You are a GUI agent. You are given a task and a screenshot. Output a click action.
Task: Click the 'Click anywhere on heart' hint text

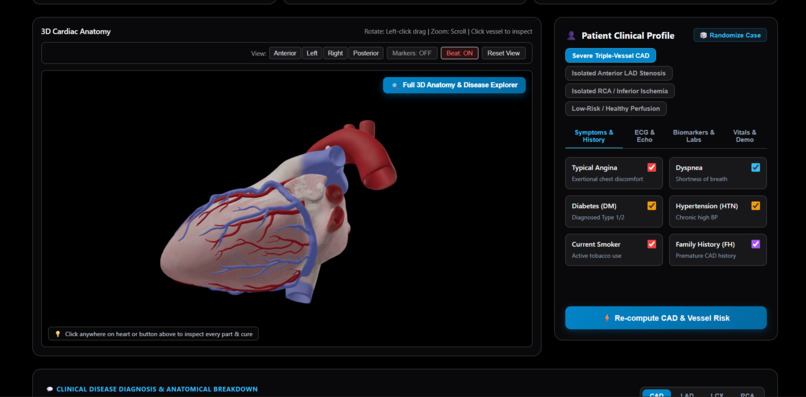point(159,334)
